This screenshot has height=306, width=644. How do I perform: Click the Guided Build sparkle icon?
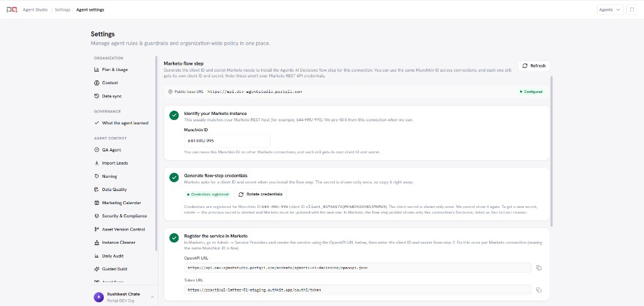(96, 269)
